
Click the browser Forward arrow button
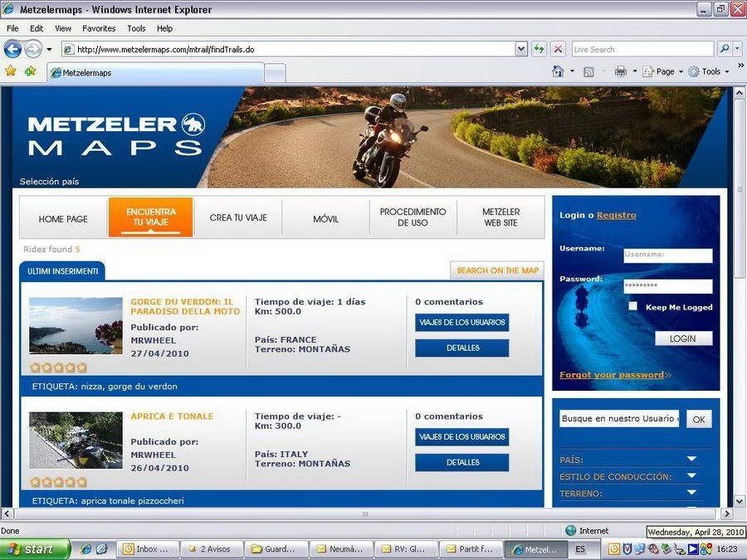coord(33,49)
